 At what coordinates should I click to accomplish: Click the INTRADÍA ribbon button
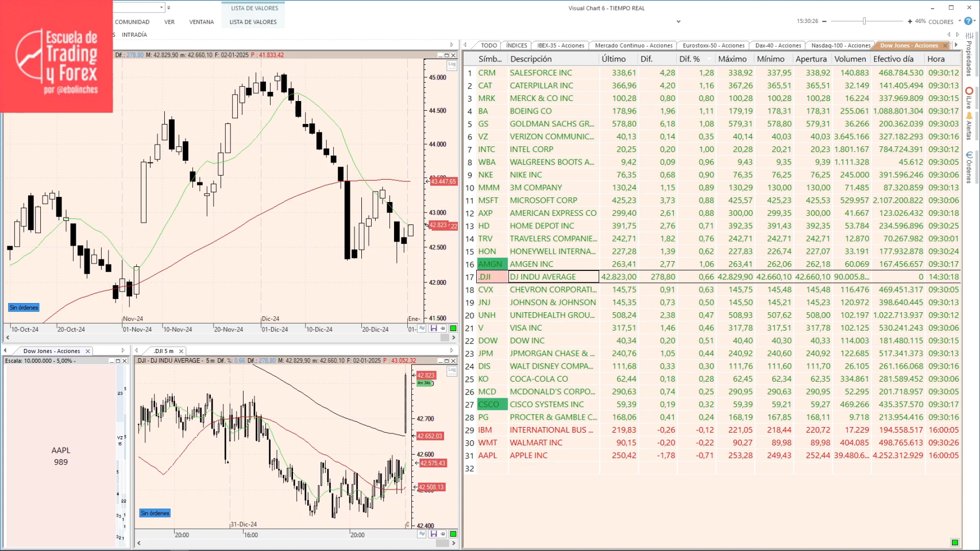click(x=134, y=35)
